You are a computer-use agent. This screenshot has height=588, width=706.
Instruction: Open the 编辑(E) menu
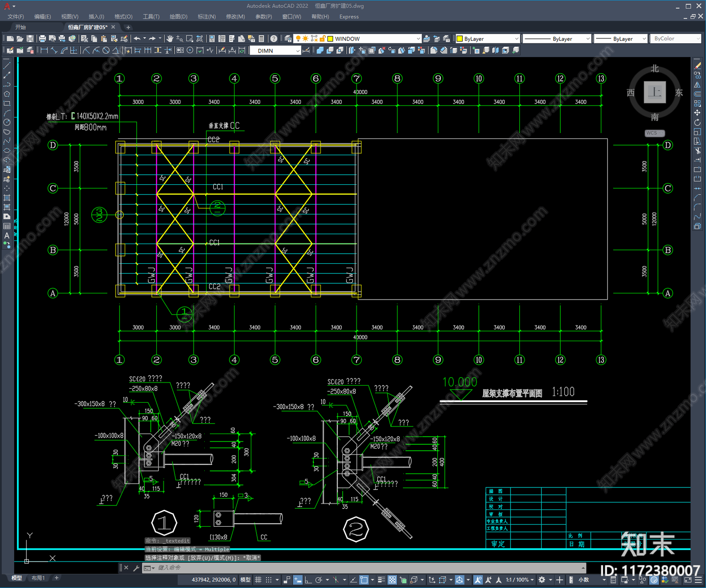point(42,17)
